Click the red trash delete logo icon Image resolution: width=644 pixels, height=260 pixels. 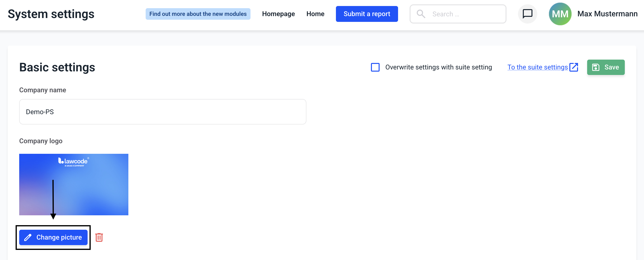click(99, 237)
